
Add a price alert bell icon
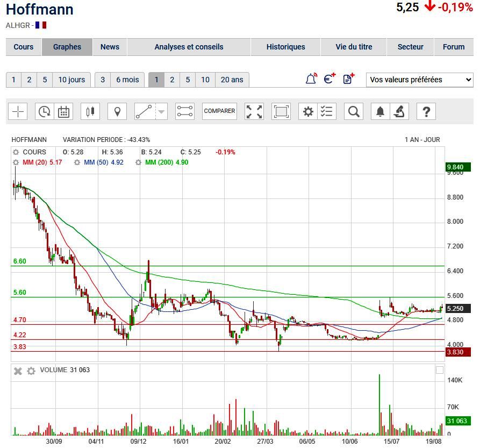click(x=311, y=79)
